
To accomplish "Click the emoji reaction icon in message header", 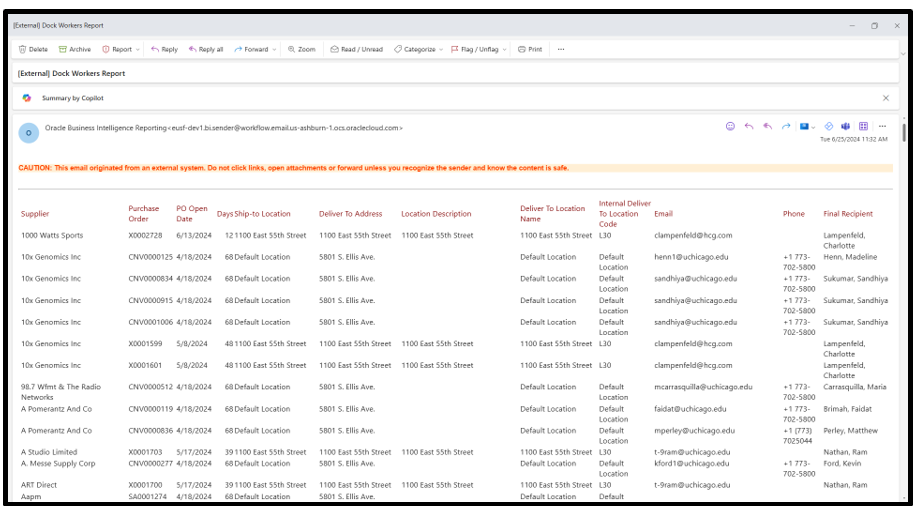I will pos(730,126).
